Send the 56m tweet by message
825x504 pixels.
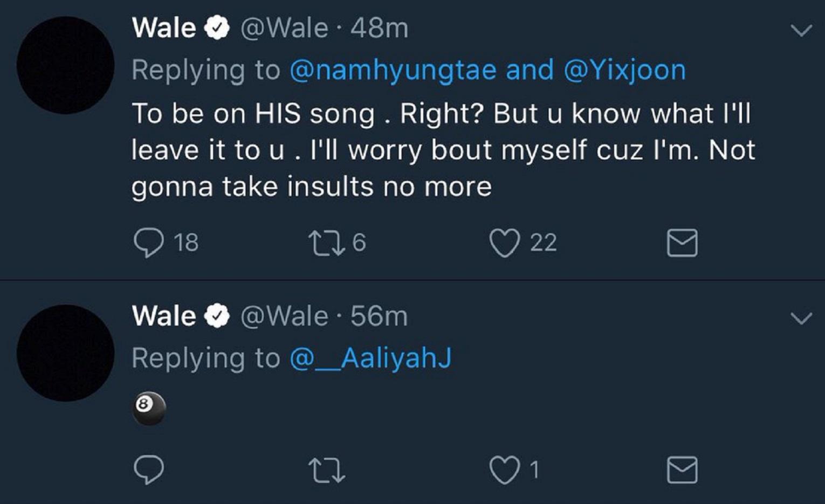[682, 470]
